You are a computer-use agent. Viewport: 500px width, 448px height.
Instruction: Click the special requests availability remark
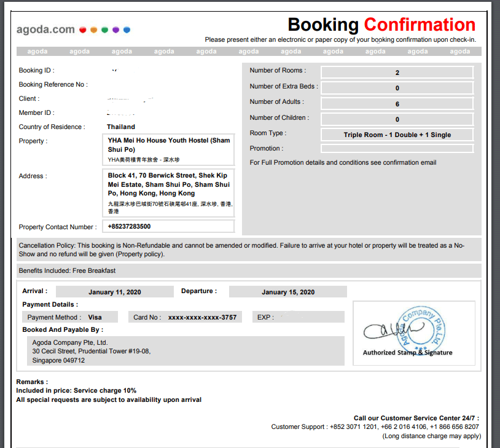[x=109, y=400]
